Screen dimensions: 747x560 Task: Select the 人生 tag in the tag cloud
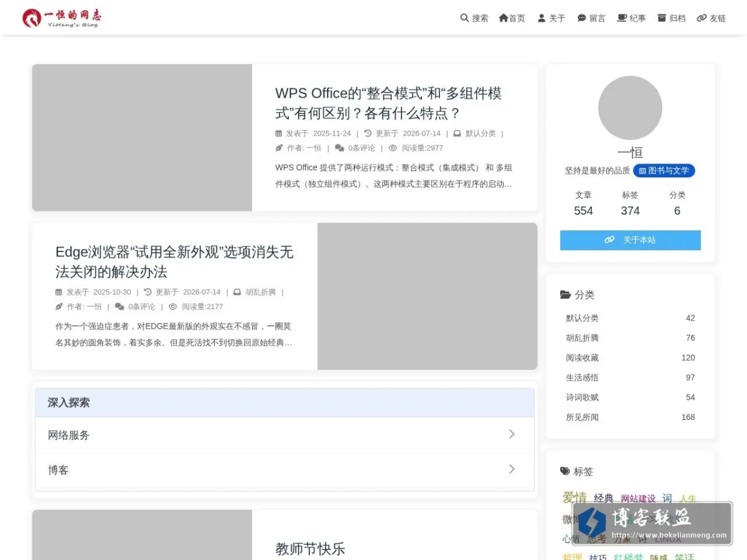click(x=688, y=498)
